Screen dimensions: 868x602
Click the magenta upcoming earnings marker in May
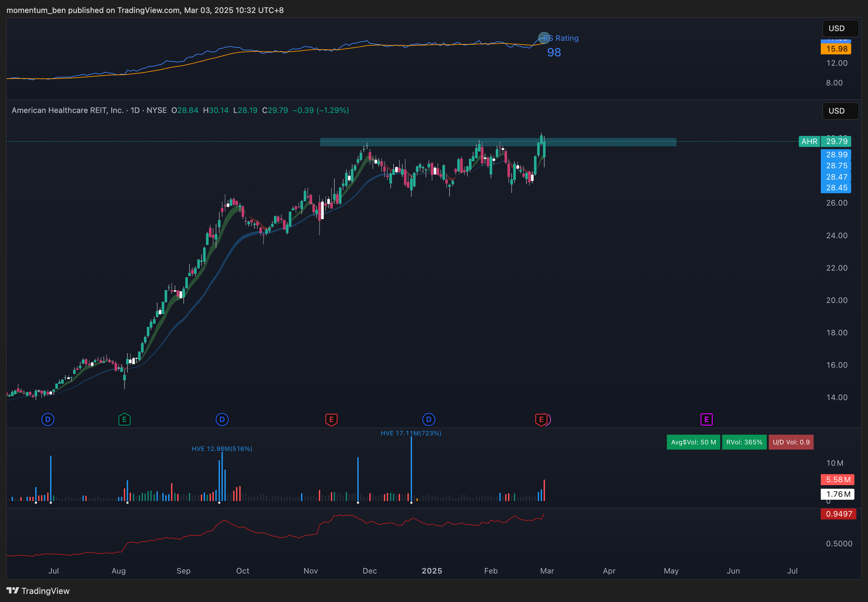[x=706, y=419]
